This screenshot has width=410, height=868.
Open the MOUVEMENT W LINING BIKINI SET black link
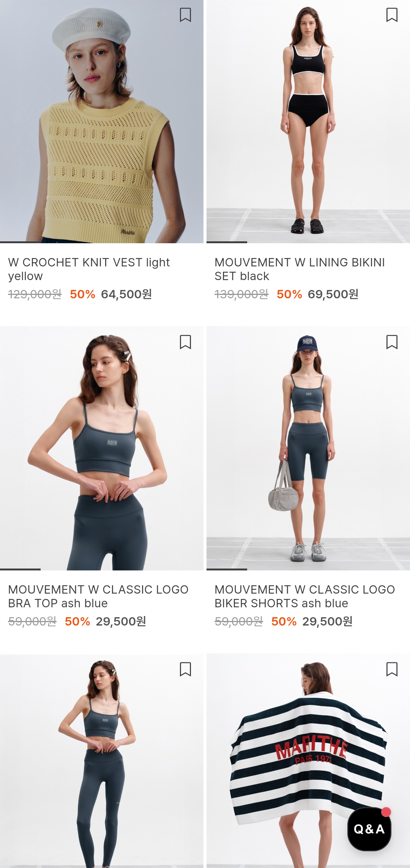300,269
